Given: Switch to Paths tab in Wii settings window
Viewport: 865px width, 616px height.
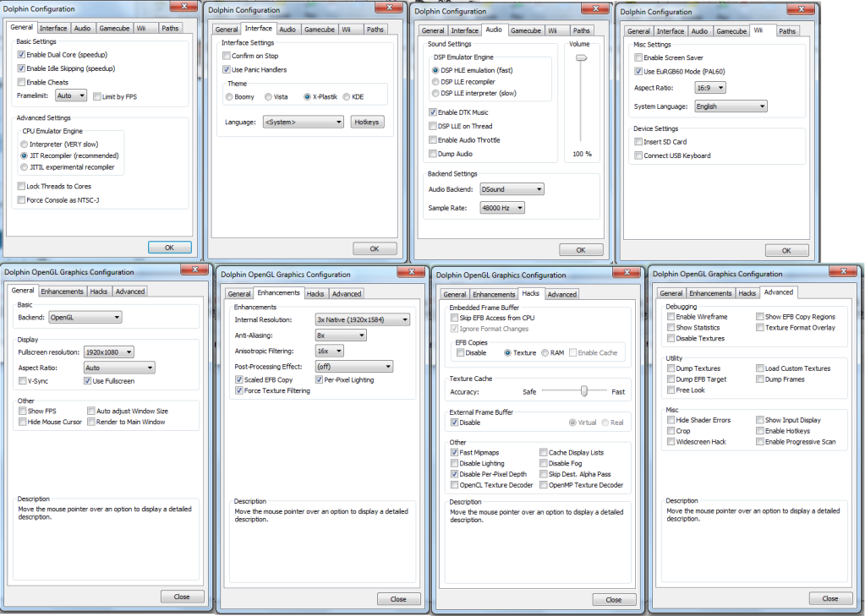Looking at the screenshot, I should (787, 31).
